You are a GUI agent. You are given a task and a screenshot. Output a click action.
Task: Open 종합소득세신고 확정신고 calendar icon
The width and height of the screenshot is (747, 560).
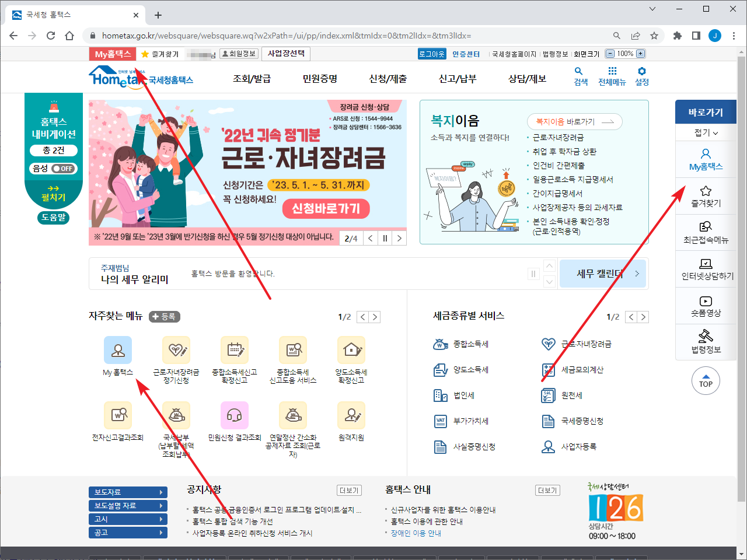[x=235, y=350]
